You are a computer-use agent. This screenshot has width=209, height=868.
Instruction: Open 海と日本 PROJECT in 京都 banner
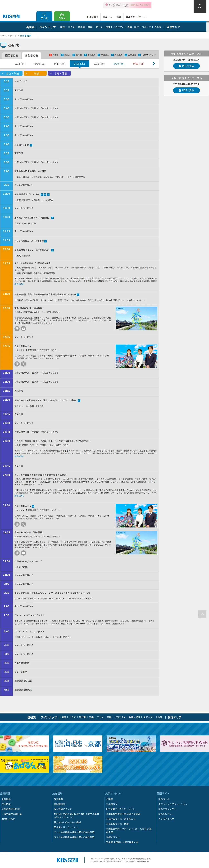point(78,744)
